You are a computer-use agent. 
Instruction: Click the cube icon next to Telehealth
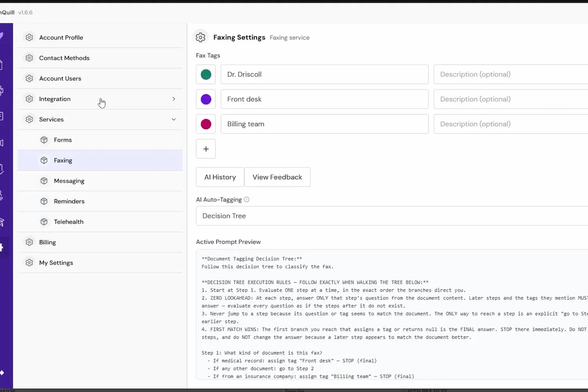tap(44, 221)
